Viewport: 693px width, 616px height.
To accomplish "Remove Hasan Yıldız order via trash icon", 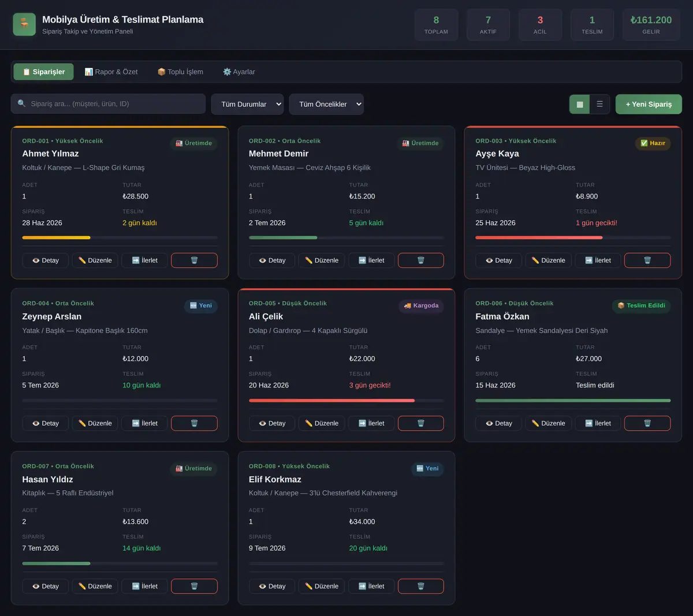I will click(194, 586).
